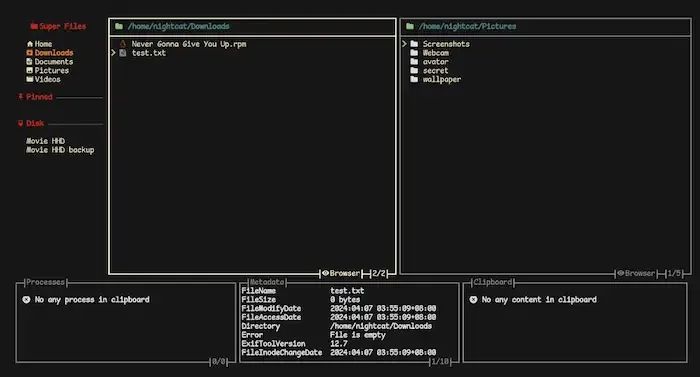Open the Movie HHD backup disk
This screenshot has width=700, height=377.
point(60,150)
